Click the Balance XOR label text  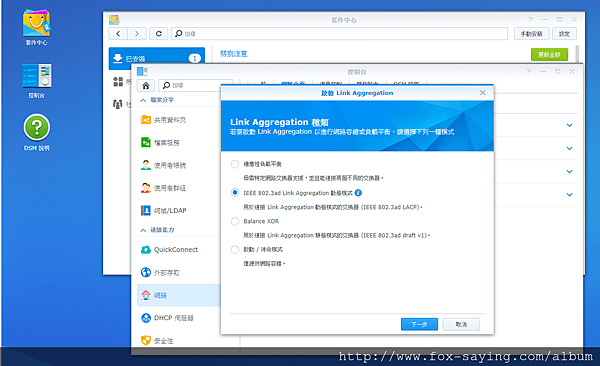[x=261, y=221]
